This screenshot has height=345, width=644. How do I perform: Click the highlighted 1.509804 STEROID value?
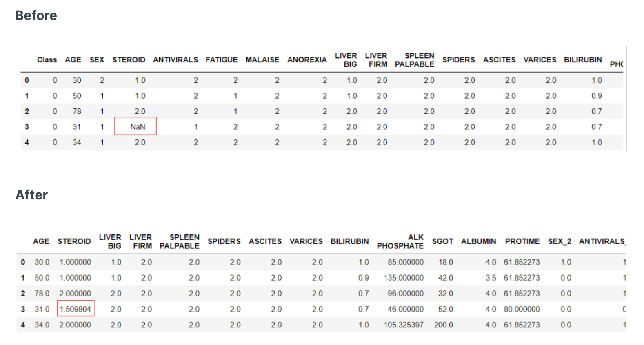point(76,309)
